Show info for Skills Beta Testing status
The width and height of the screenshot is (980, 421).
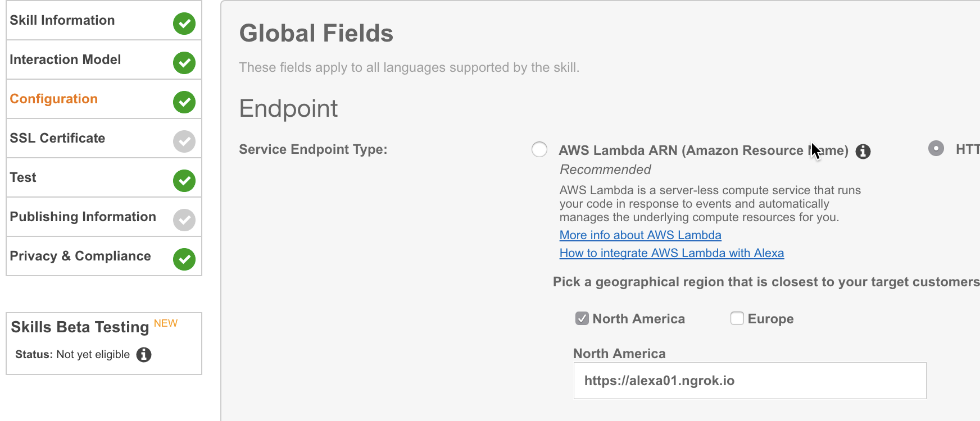coord(144,355)
